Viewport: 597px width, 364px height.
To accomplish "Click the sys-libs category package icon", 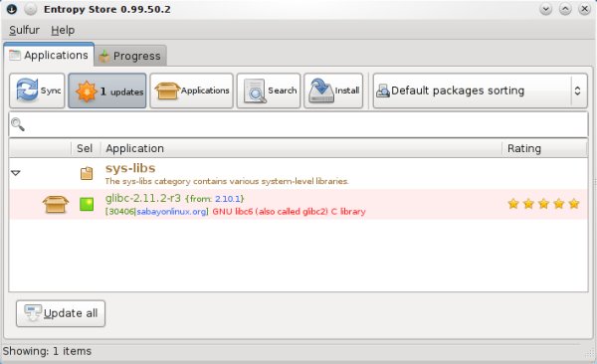I will click(x=87, y=173).
